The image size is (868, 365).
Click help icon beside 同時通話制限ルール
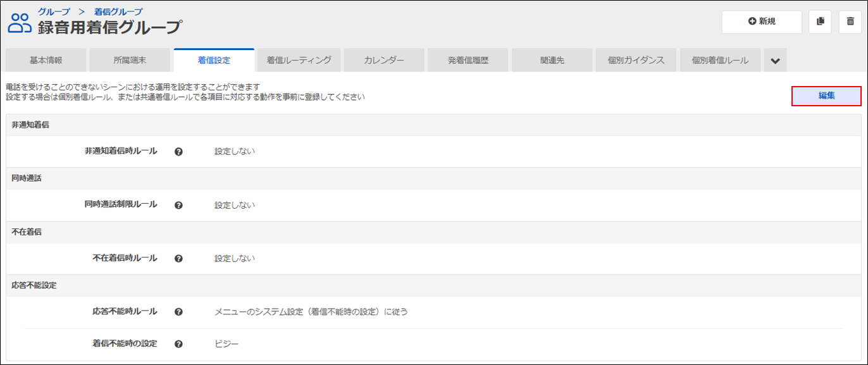coord(178,205)
